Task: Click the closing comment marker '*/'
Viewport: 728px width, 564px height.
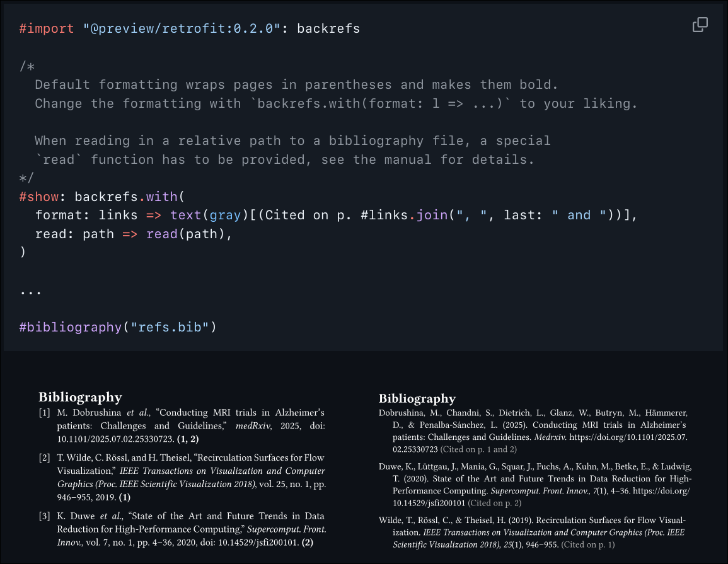Action: pyautogui.click(x=26, y=178)
